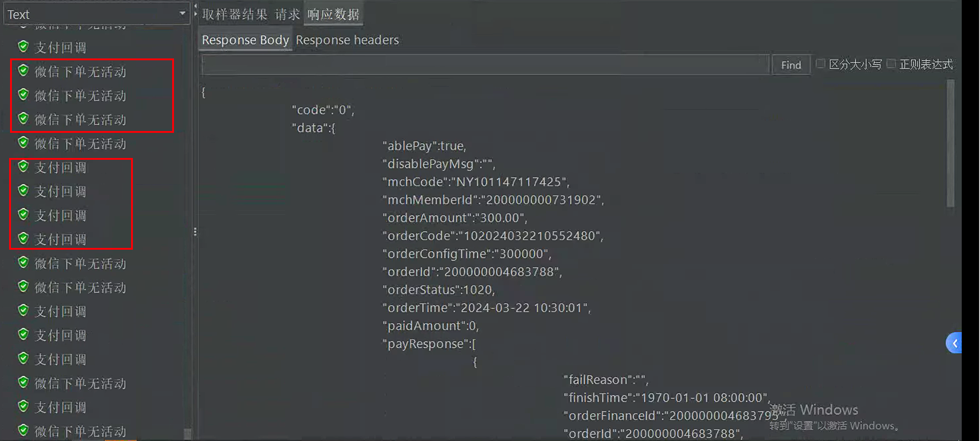Enable the 区分大小写 checkbox

(x=821, y=64)
